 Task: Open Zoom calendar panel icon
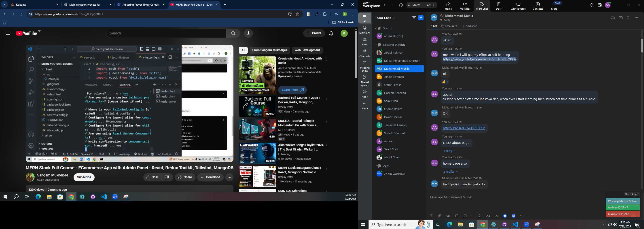[600, 5]
